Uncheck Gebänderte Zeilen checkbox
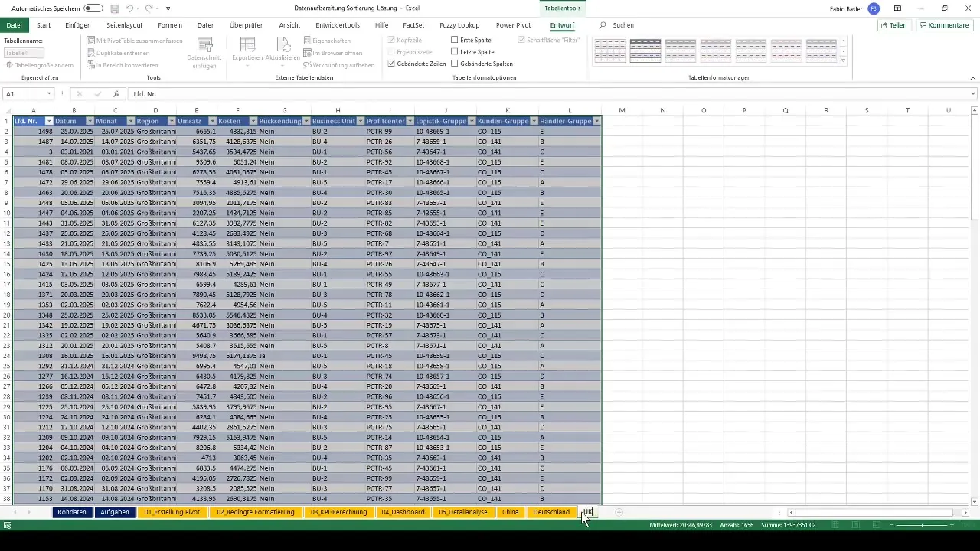Screen dimensions: 980x551 392,64
